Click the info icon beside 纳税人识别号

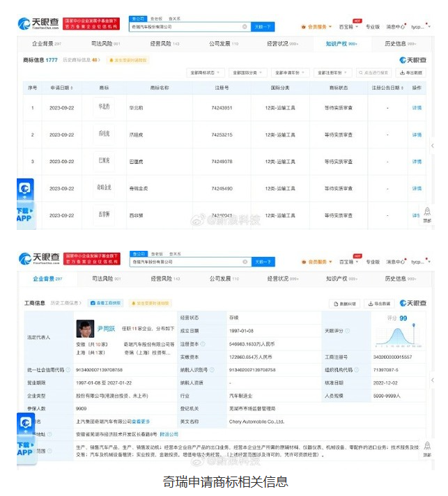[x=212, y=370]
